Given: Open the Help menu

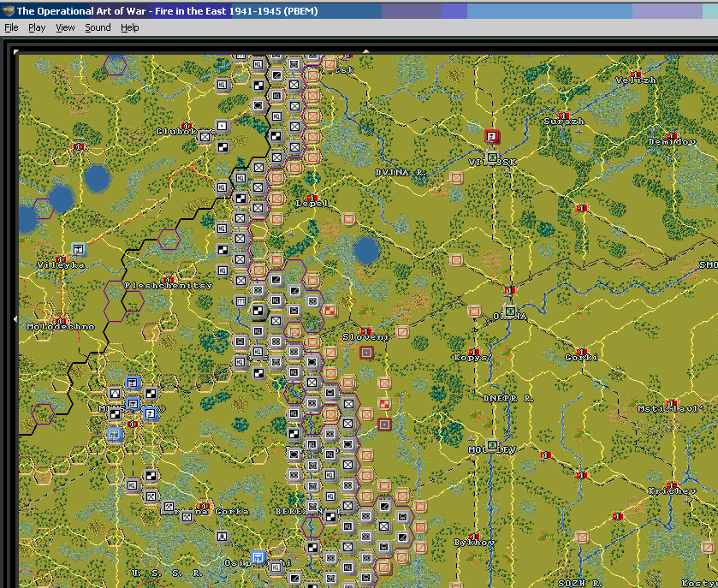Looking at the screenshot, I should [x=129, y=27].
